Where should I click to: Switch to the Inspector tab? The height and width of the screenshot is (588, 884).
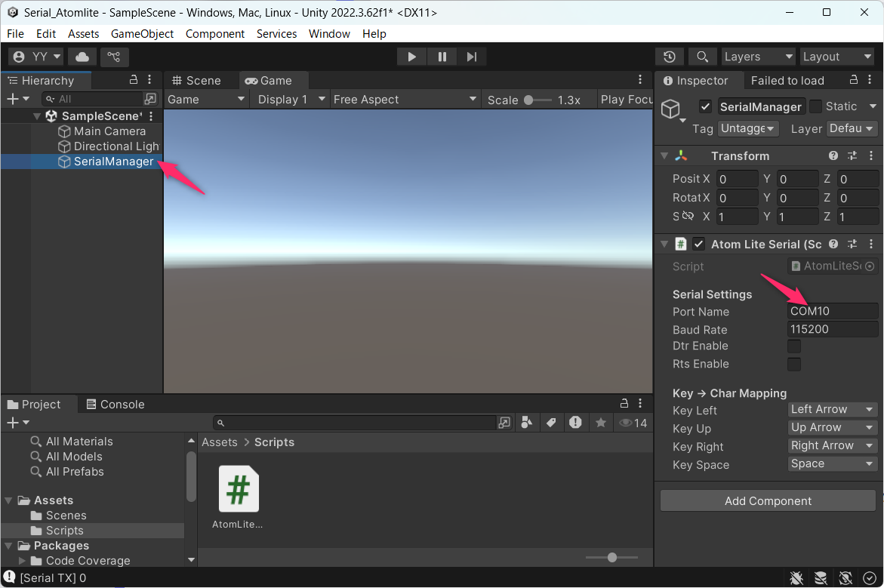tap(696, 81)
